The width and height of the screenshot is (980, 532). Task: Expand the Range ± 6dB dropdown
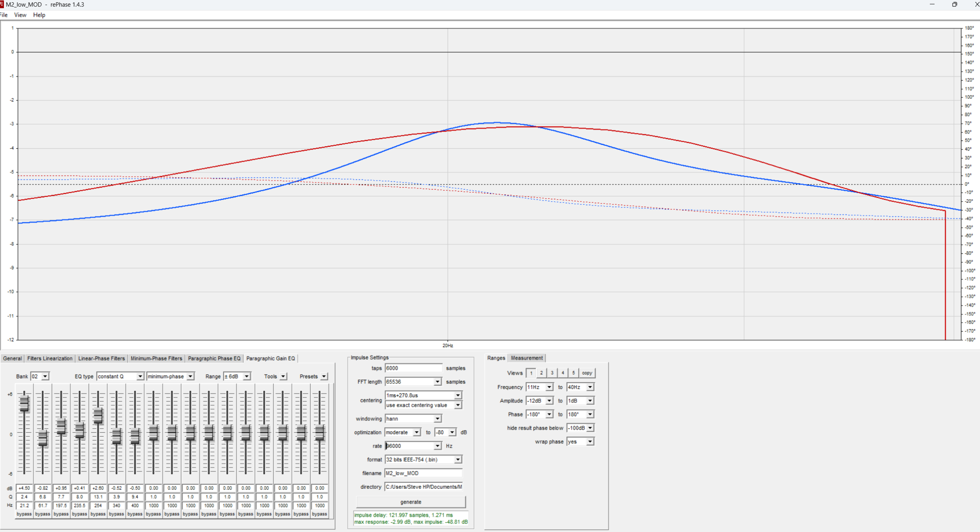click(247, 376)
